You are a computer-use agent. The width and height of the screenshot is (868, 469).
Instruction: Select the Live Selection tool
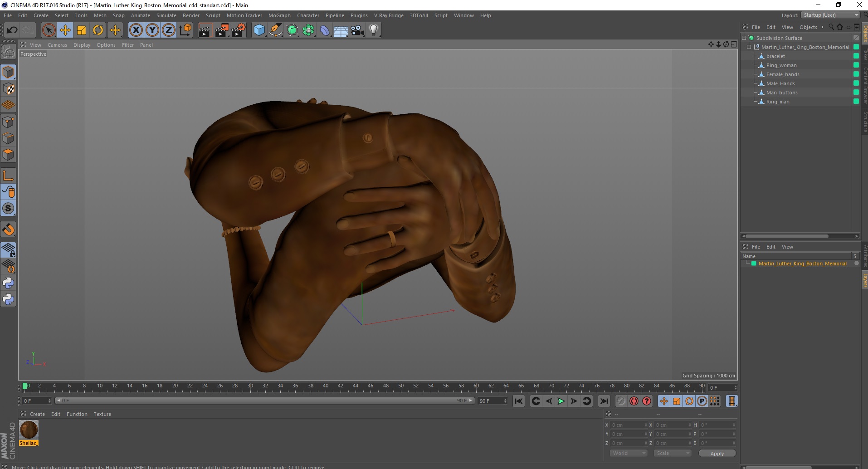49,30
